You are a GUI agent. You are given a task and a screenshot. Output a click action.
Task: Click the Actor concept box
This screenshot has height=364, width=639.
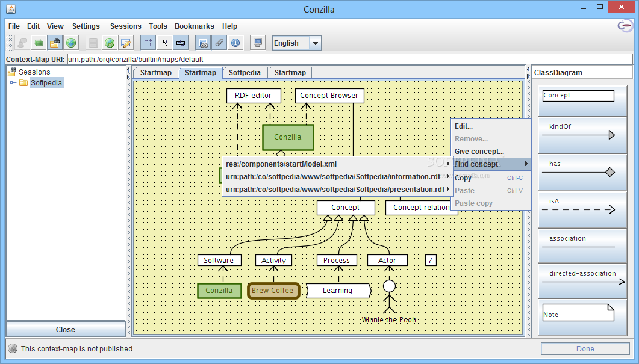(387, 260)
